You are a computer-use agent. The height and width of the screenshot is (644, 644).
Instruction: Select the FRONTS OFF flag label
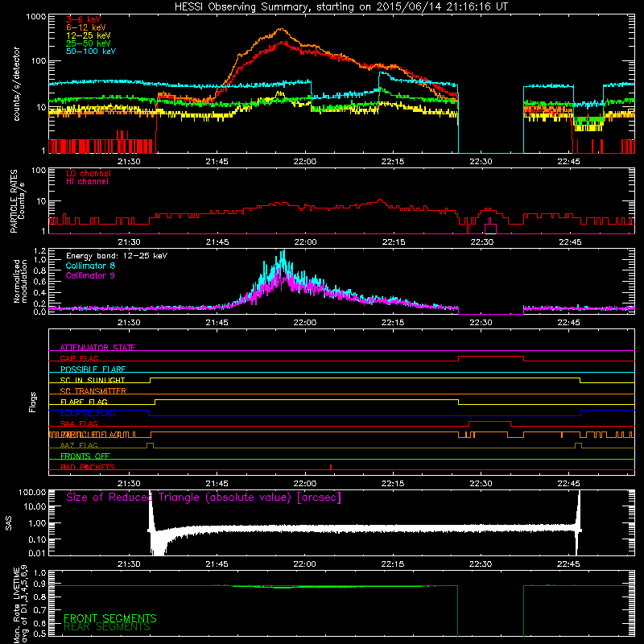85,456
